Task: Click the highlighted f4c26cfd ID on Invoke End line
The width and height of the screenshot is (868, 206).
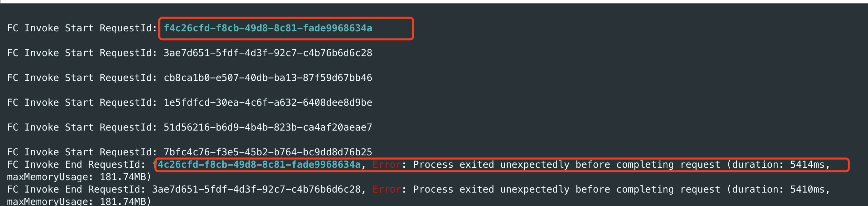Action: pyautogui.click(x=256, y=165)
